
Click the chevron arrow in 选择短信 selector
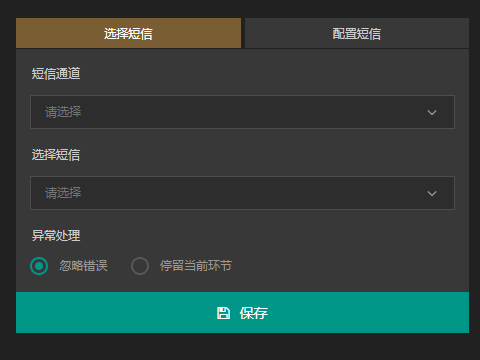432,193
